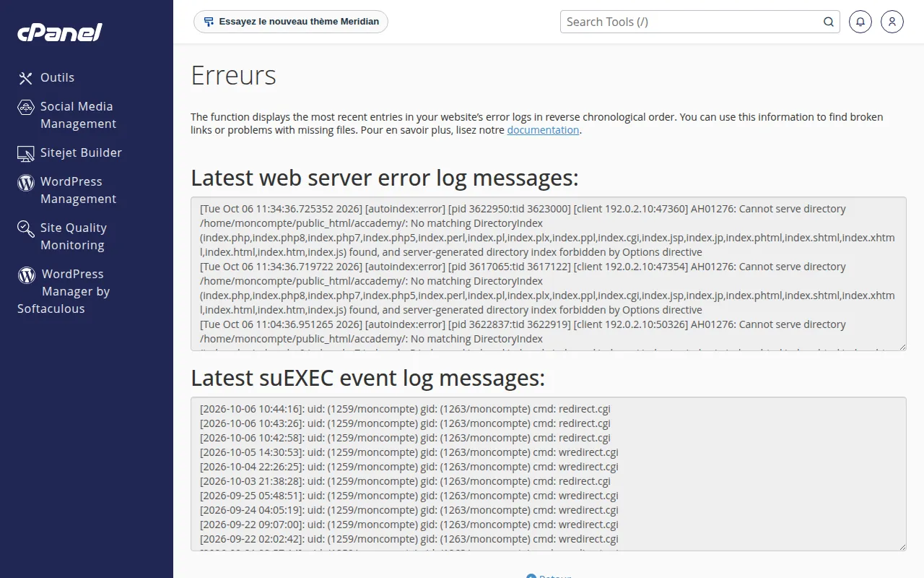Go to Social Media Management
Viewport: 924px width, 578px height.
(x=78, y=115)
